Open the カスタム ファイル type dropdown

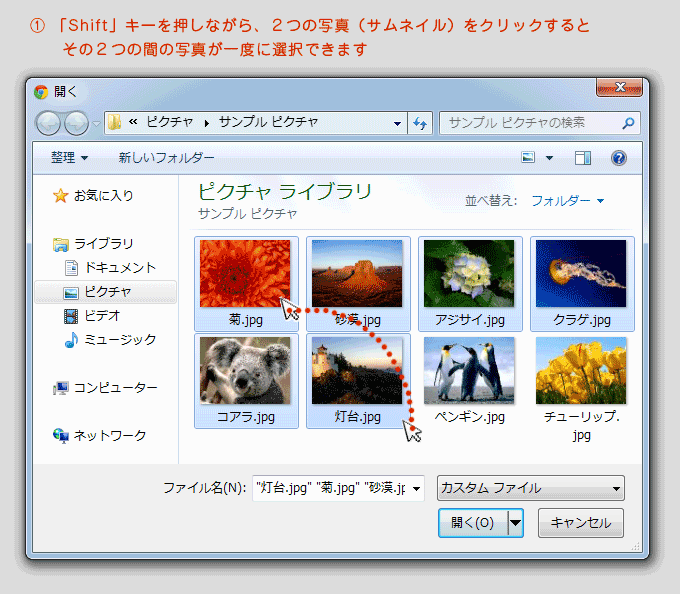[531, 488]
